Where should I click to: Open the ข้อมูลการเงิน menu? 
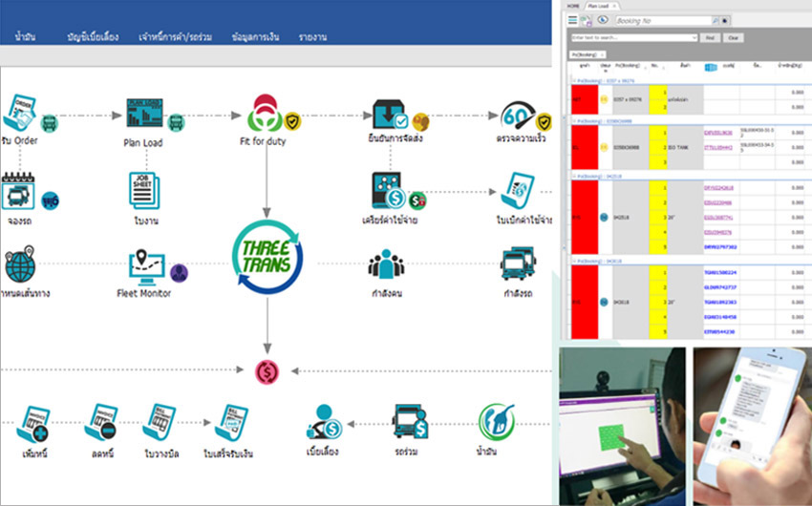pos(255,36)
